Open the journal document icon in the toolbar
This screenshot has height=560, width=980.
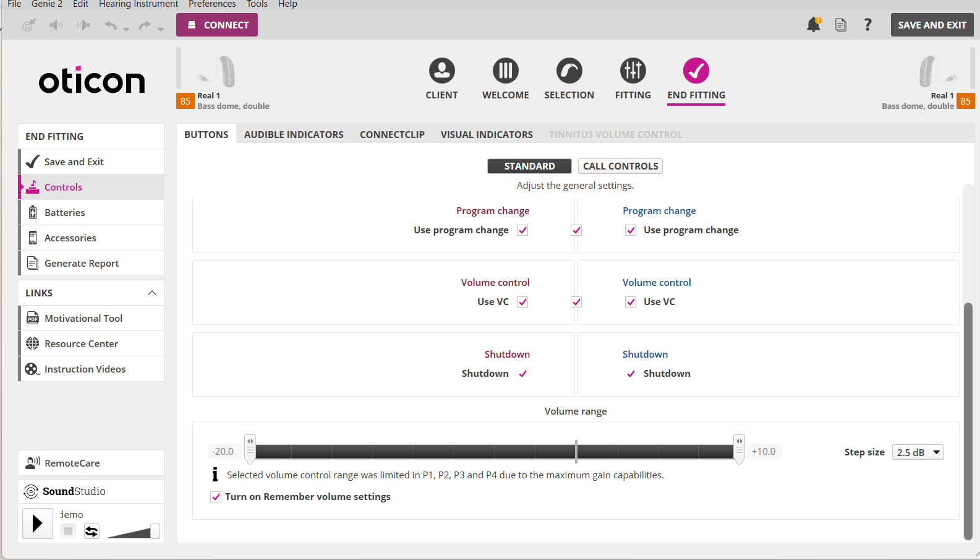[841, 25]
